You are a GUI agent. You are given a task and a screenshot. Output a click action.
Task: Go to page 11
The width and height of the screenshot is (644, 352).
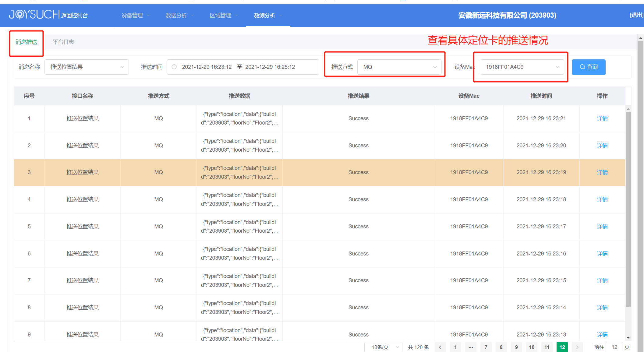[547, 347]
